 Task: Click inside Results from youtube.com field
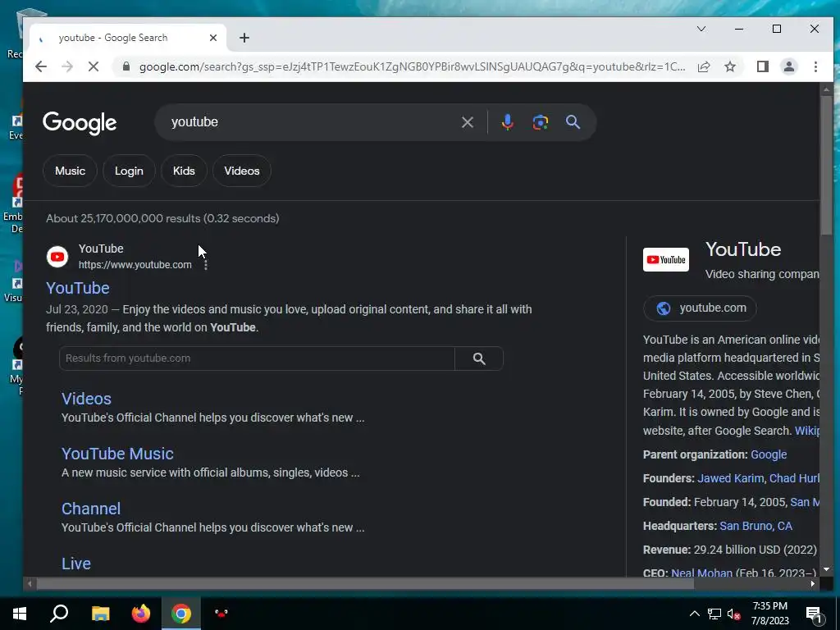[257, 358]
